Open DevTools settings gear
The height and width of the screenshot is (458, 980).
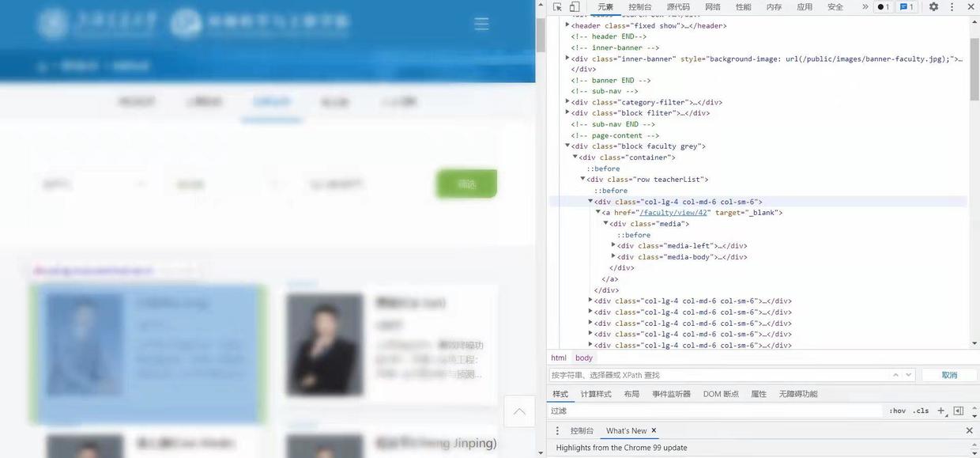[933, 7]
